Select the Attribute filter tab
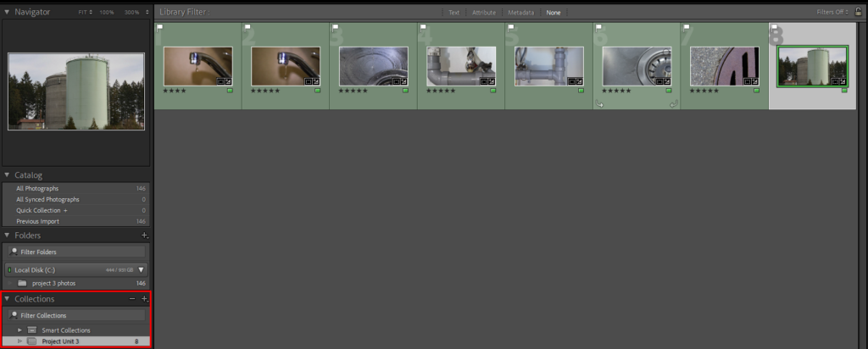868x349 pixels. click(x=484, y=13)
